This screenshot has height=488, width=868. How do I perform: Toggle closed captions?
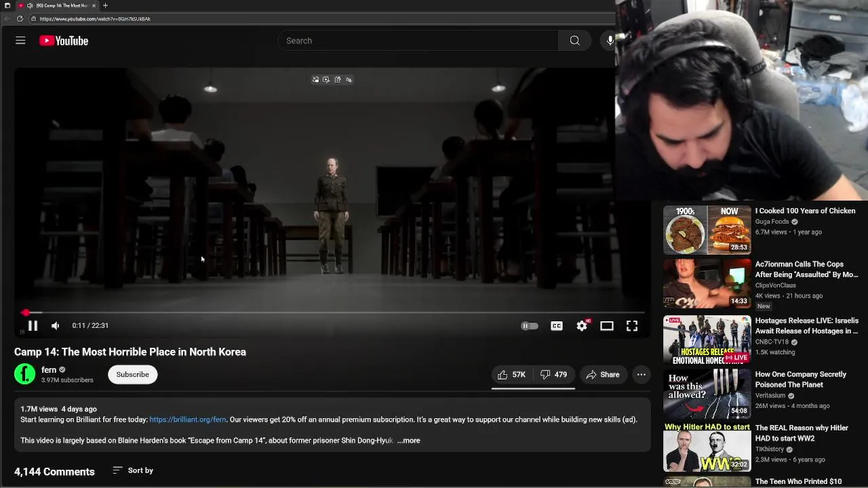pyautogui.click(x=557, y=326)
